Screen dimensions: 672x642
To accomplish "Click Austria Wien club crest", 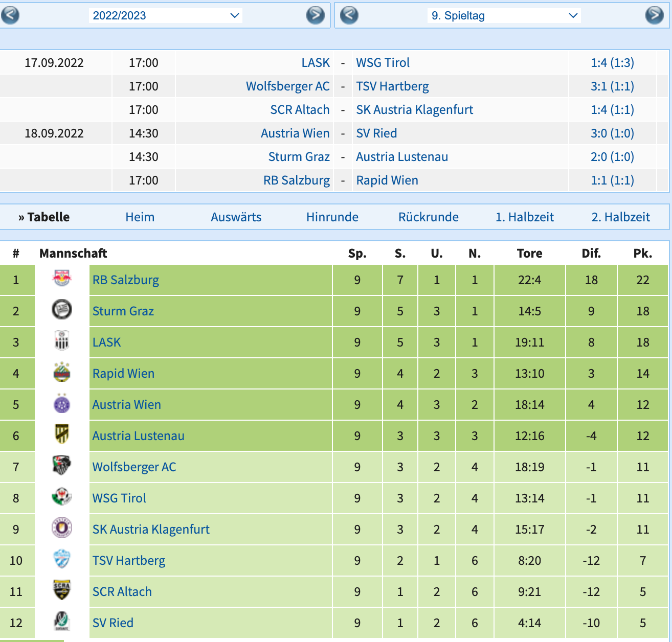I will coord(62,404).
